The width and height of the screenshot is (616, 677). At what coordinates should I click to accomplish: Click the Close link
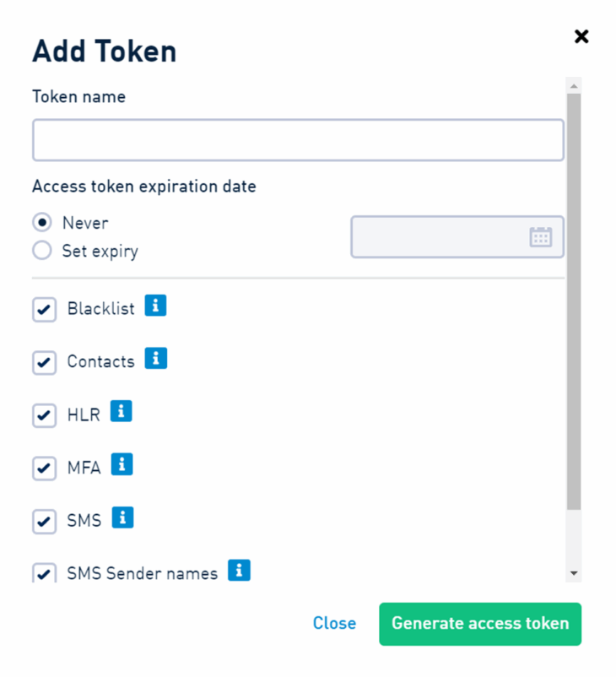click(334, 624)
